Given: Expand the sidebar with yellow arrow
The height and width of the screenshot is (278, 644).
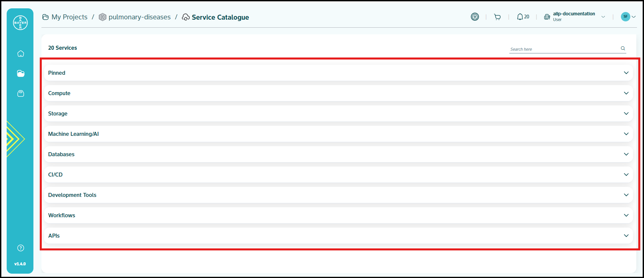Looking at the screenshot, I should click(15, 139).
